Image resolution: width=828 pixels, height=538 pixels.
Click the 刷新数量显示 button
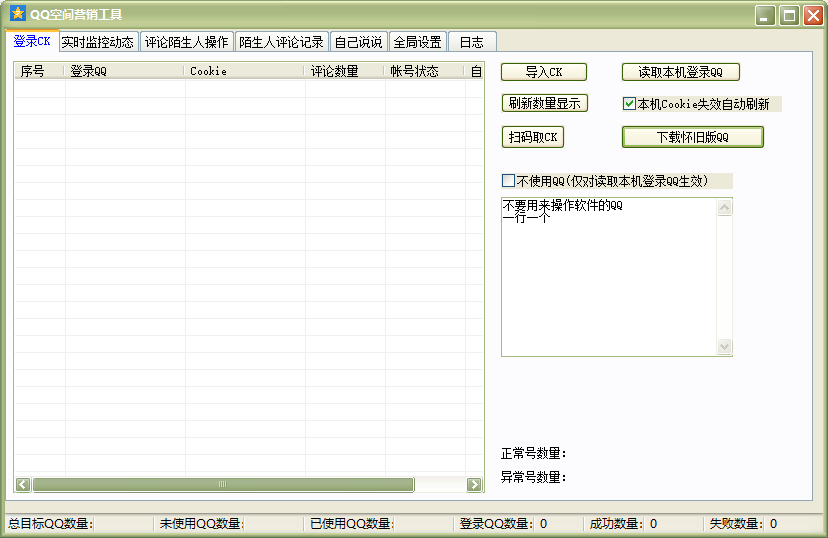click(544, 104)
